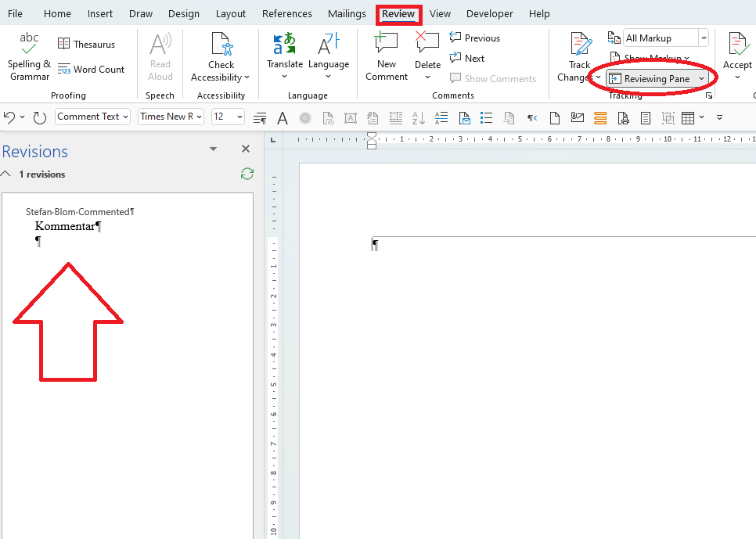Go to the Previous comment
Image resolution: width=756 pixels, height=539 pixels.
[x=474, y=38]
